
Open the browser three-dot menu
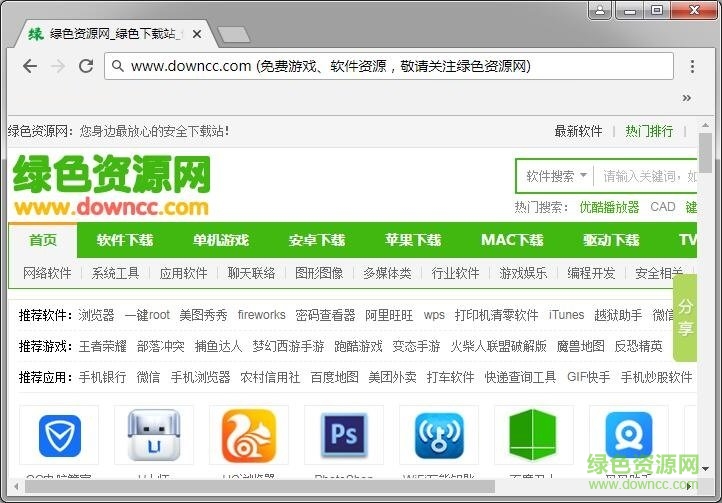pyautogui.click(x=692, y=66)
